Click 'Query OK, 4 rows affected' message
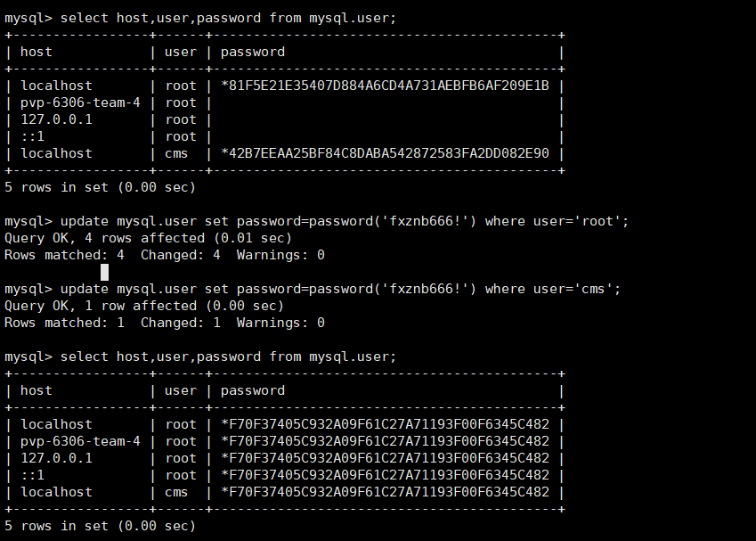756x541 pixels. [x=148, y=238]
